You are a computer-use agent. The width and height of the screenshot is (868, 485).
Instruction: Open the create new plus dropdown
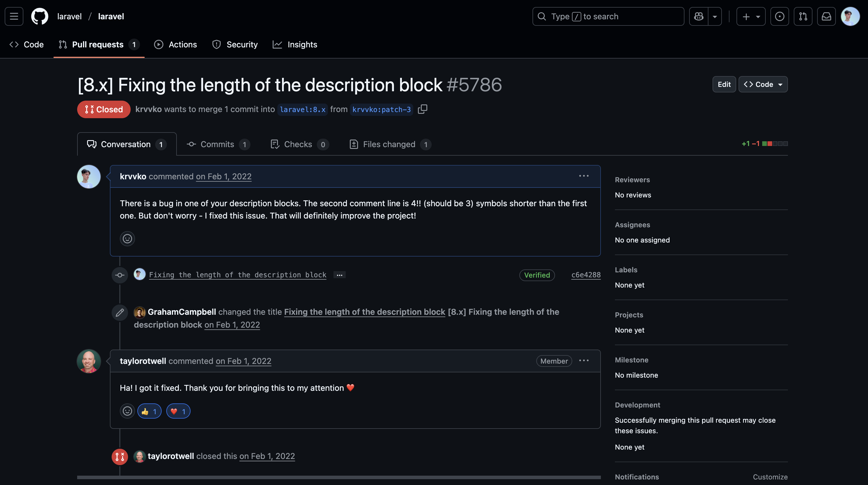[751, 16]
